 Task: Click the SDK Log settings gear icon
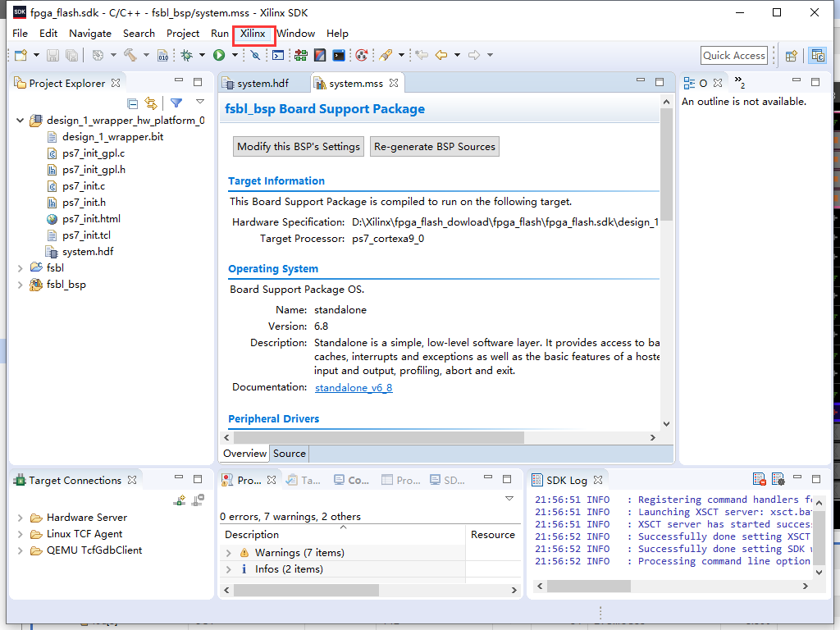coord(778,479)
